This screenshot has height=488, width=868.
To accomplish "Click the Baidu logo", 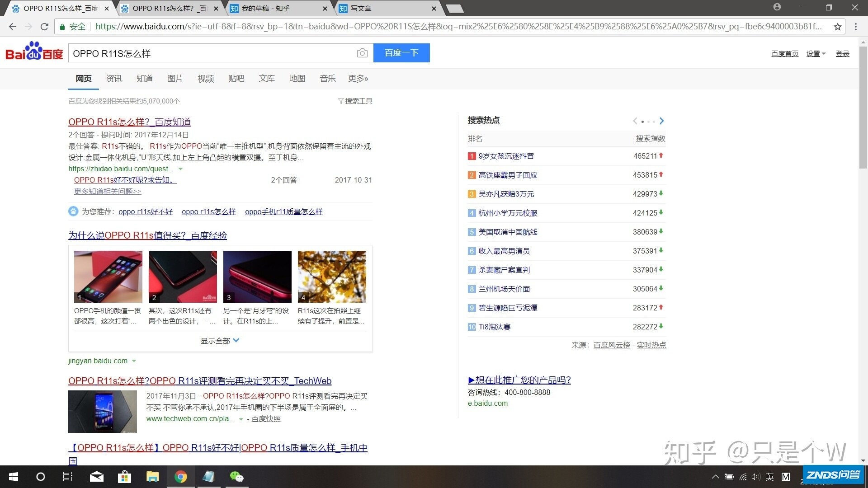I will pos(34,52).
